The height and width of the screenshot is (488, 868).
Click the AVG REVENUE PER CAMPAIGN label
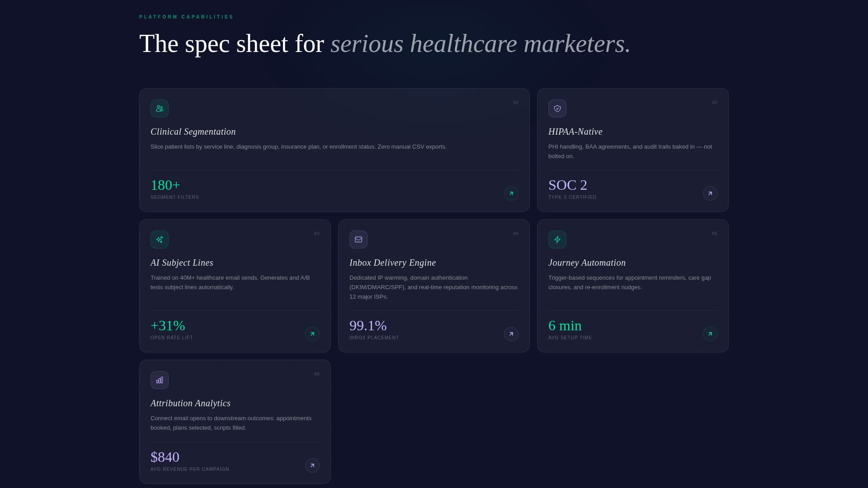[190, 469]
